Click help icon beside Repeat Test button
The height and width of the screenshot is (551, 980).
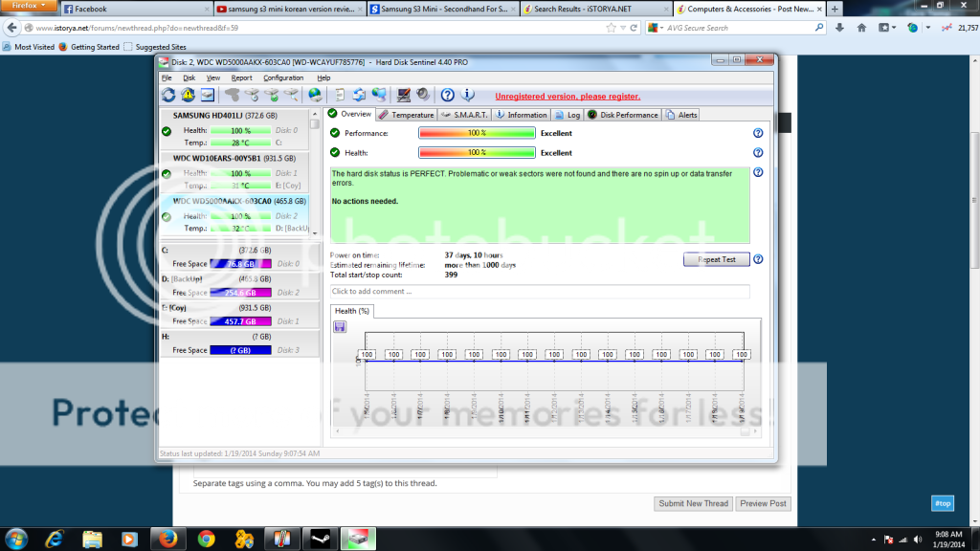pyautogui.click(x=758, y=259)
